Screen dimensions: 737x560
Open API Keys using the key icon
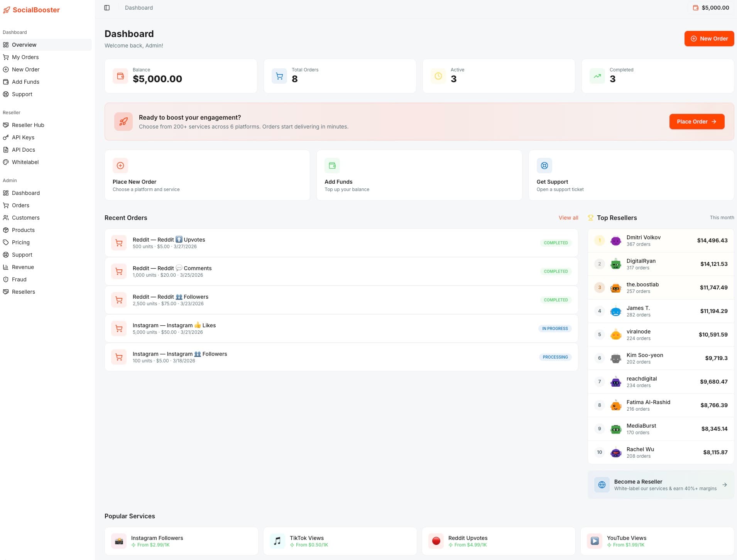tap(6, 137)
